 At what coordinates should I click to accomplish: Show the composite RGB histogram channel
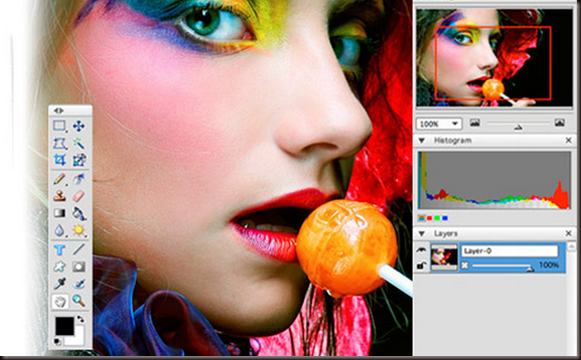click(x=422, y=218)
